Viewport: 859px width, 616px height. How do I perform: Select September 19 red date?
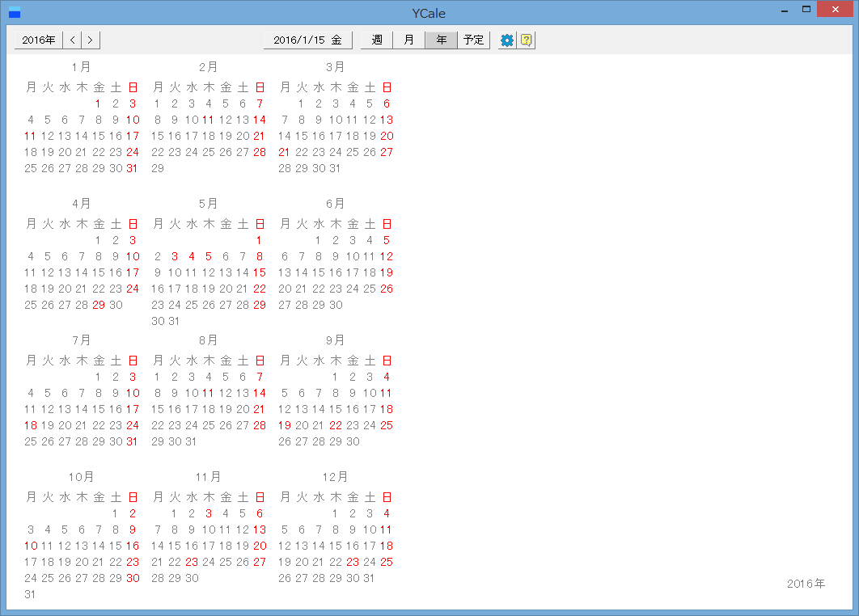(285, 425)
